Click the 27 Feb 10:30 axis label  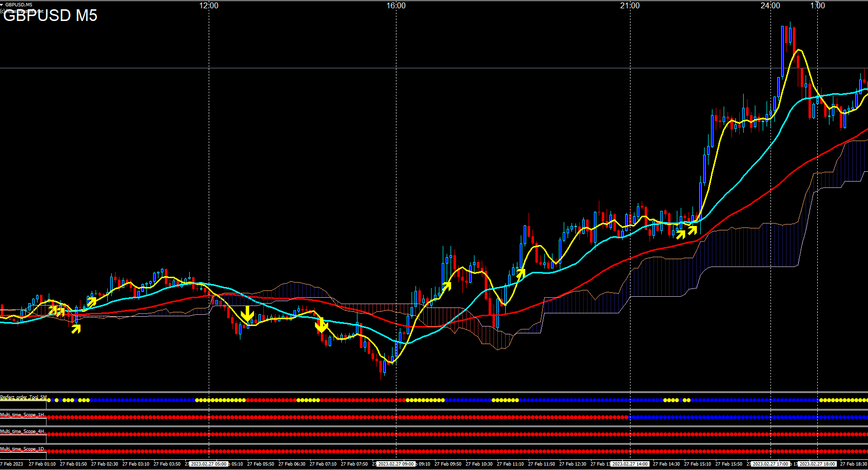479,464
